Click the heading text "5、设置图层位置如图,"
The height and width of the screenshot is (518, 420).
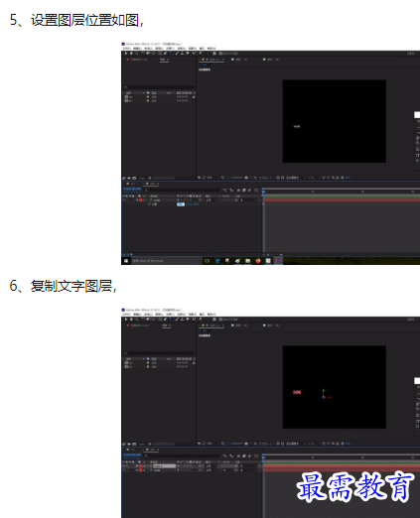(x=76, y=20)
